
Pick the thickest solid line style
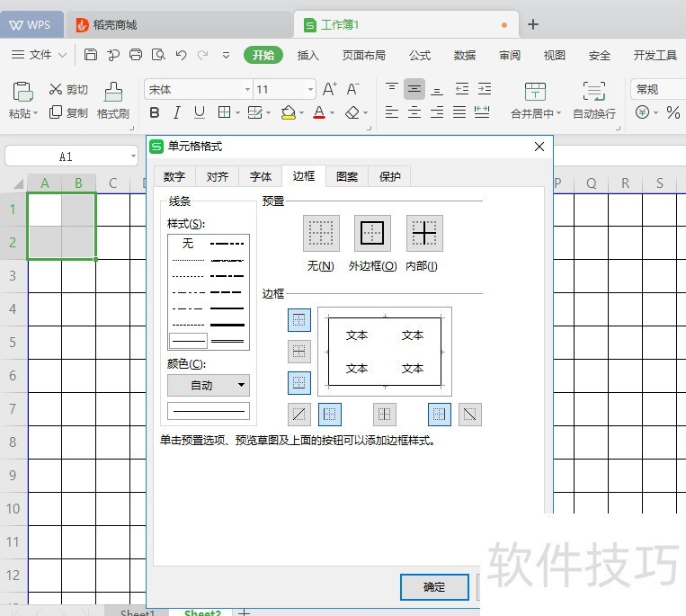click(227, 324)
